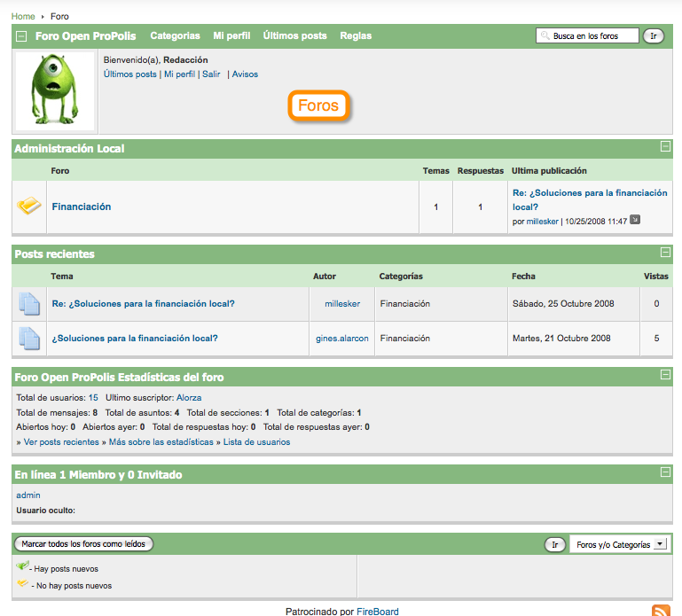The height and width of the screenshot is (616, 682).
Task: Open Lista de usuarios link
Action: [x=256, y=441]
